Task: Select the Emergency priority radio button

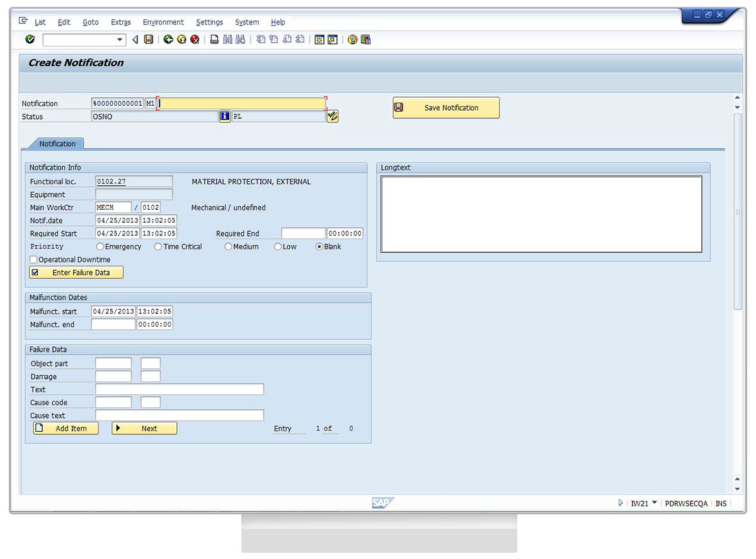Action: pyautogui.click(x=100, y=247)
